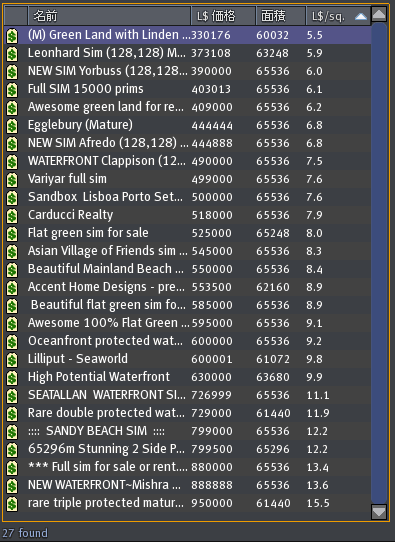Click the for-sale icon beside High Potential Waterfront

tap(12, 378)
